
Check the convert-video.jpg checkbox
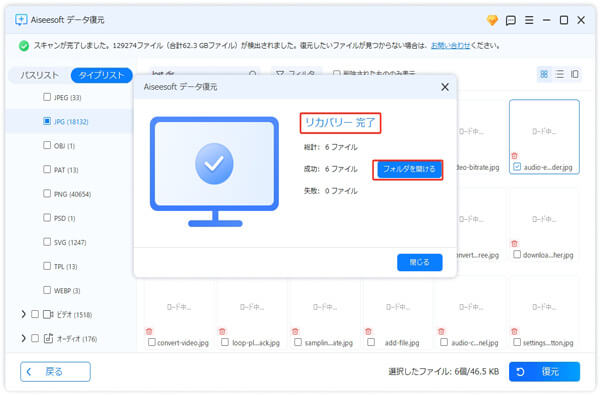click(x=152, y=342)
